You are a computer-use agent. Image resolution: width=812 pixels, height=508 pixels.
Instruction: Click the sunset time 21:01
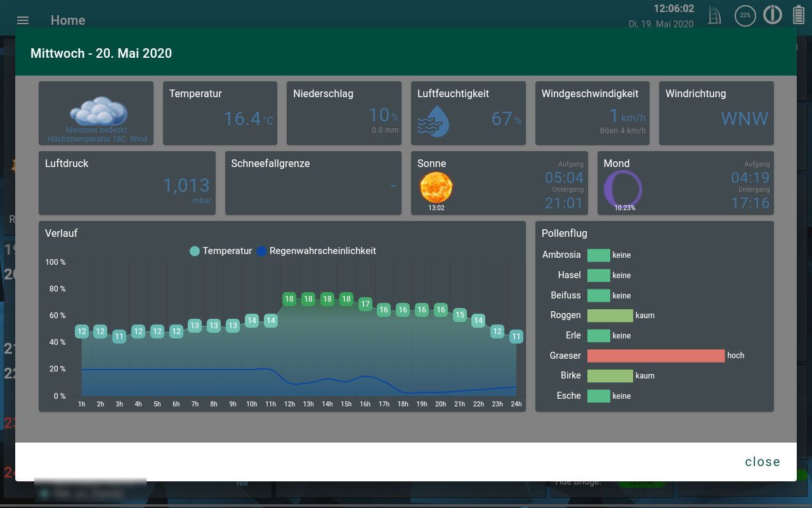(564, 203)
